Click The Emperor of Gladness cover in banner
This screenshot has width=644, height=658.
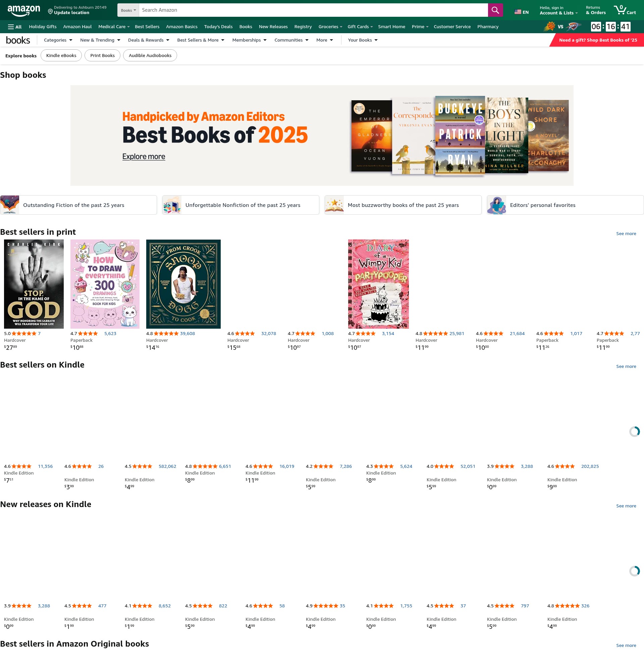pyautogui.click(x=371, y=136)
